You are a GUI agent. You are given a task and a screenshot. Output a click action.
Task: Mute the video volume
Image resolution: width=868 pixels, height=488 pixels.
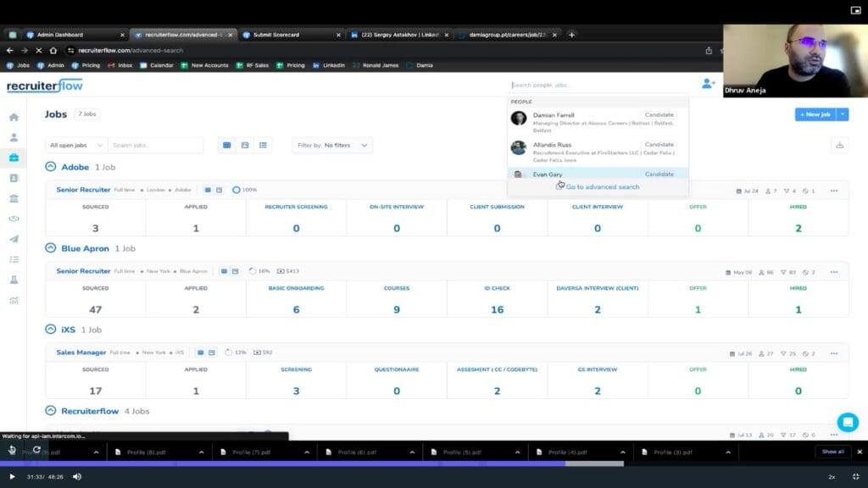coord(77,476)
